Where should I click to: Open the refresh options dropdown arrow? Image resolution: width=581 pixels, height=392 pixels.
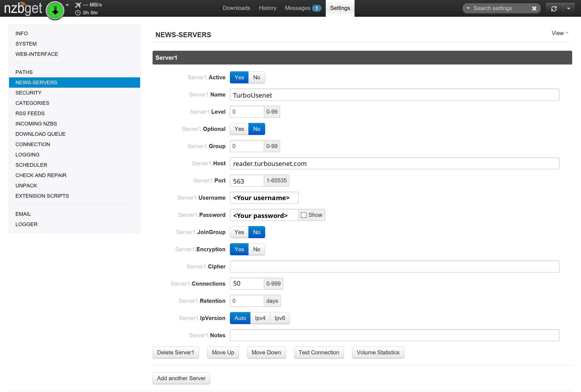569,9
